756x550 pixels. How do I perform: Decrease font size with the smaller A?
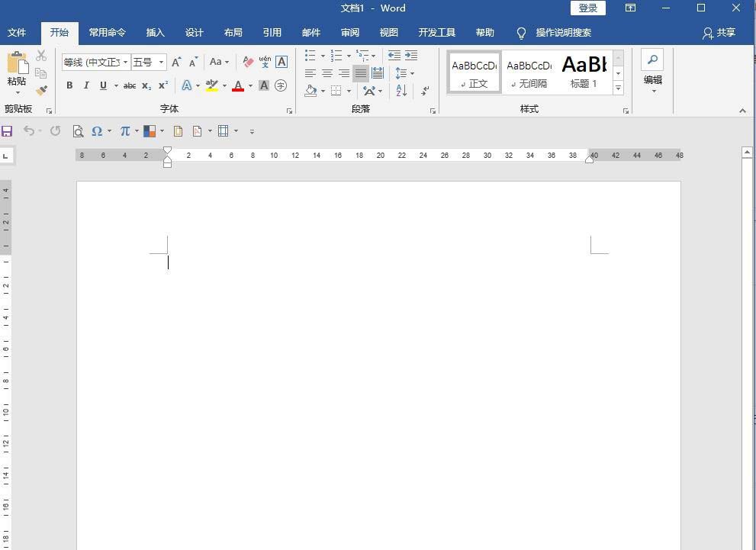pos(193,63)
